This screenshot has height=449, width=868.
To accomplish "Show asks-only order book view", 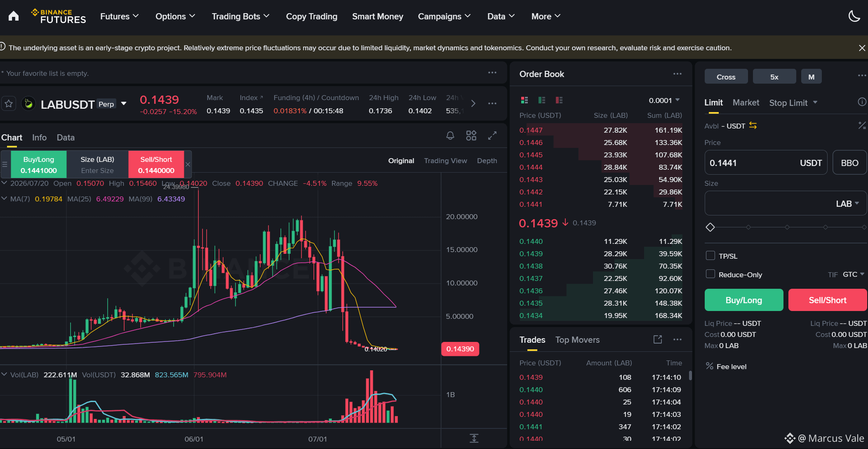I will (x=559, y=100).
